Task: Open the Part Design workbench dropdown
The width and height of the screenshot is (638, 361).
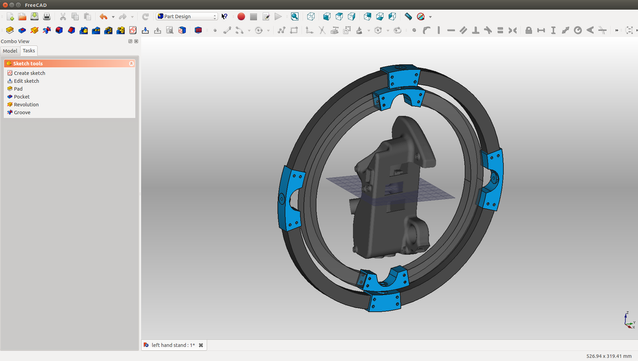Action: [x=187, y=16]
